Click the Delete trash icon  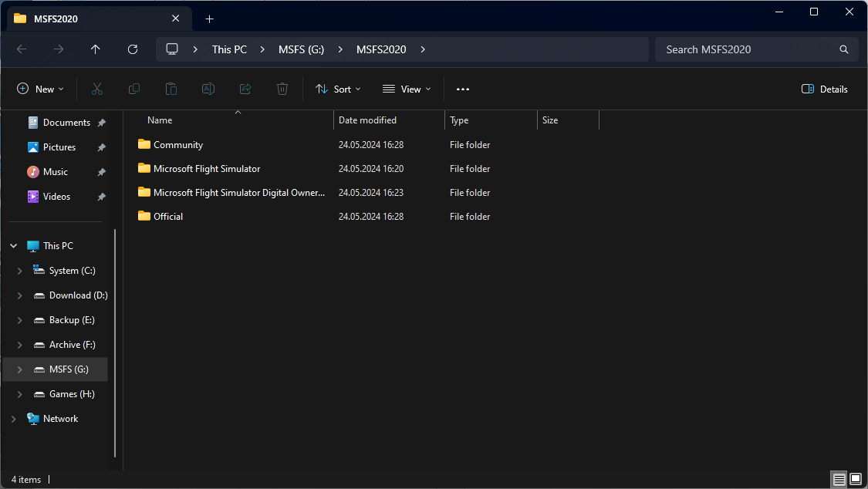tap(282, 89)
